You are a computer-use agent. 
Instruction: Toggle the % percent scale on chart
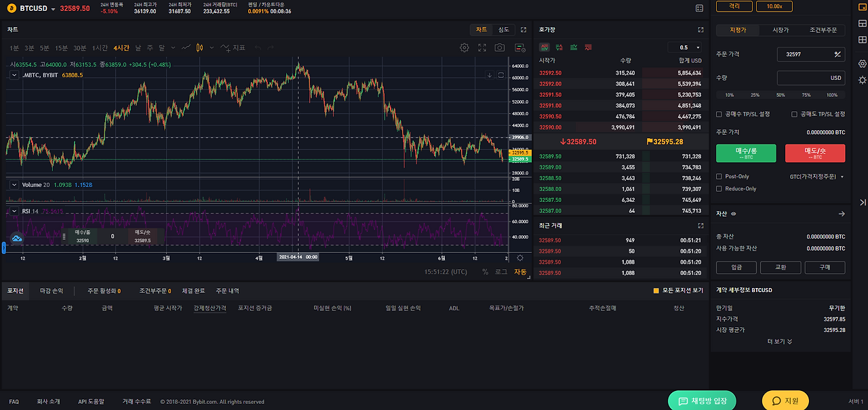point(485,272)
